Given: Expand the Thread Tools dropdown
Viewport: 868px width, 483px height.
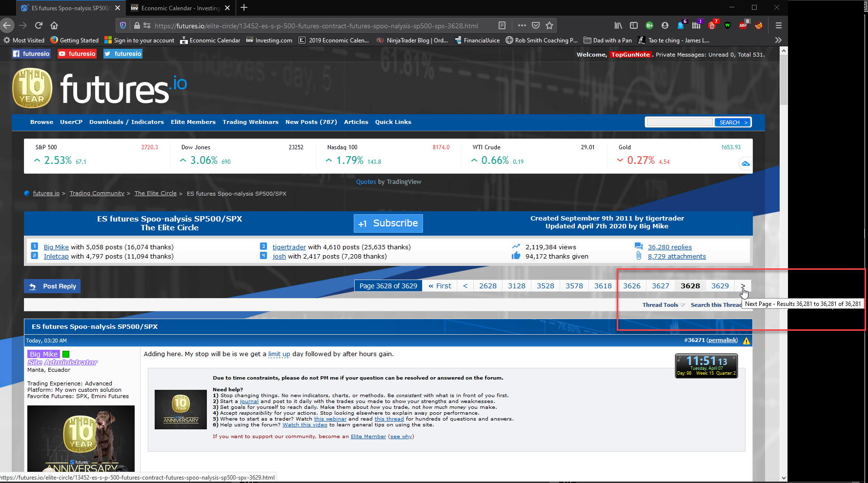Looking at the screenshot, I should [x=664, y=305].
